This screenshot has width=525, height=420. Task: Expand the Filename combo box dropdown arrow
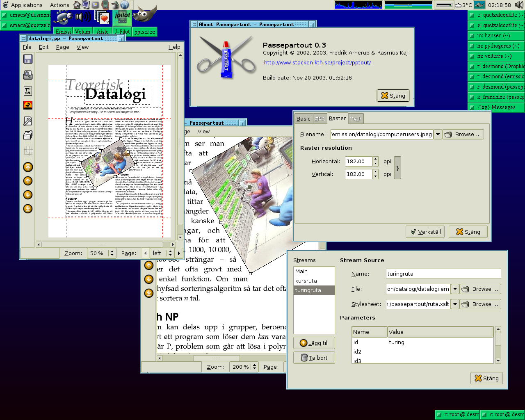(x=438, y=135)
